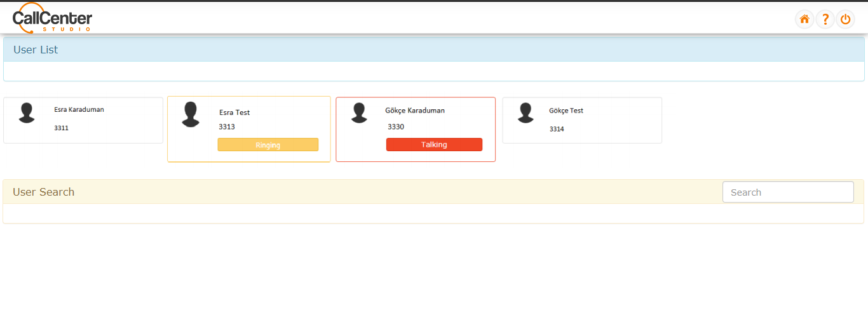Select Gökçe Test's avatar icon

526,112
